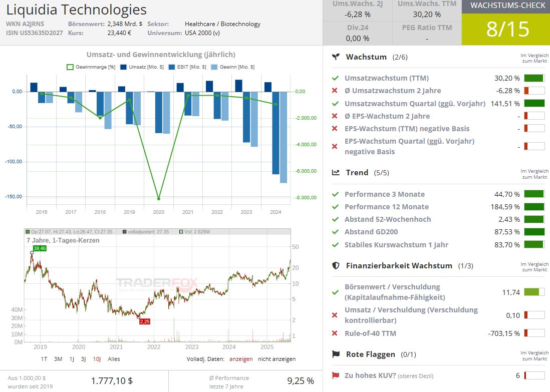This screenshot has height=392, width=550.
Task: Click the 2020 Gewinnmarge data point
Action: click(x=159, y=199)
